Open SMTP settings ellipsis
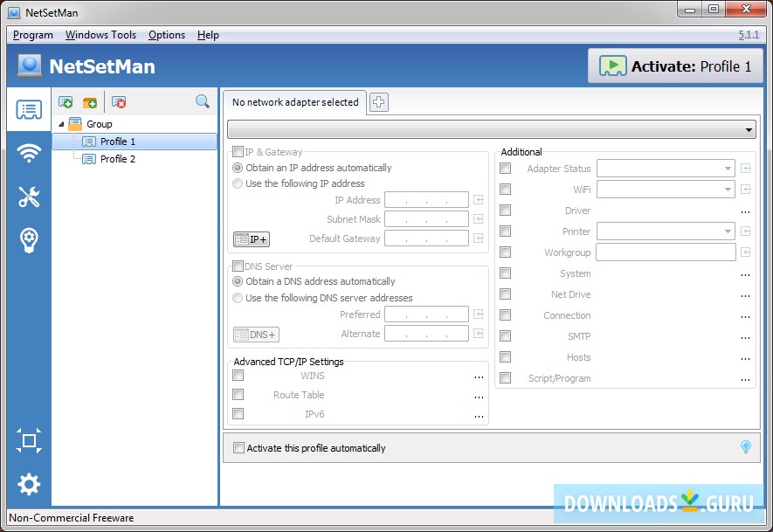 [745, 336]
